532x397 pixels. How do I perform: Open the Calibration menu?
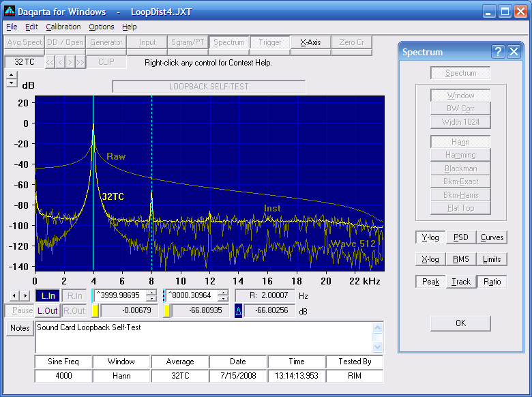[63, 27]
